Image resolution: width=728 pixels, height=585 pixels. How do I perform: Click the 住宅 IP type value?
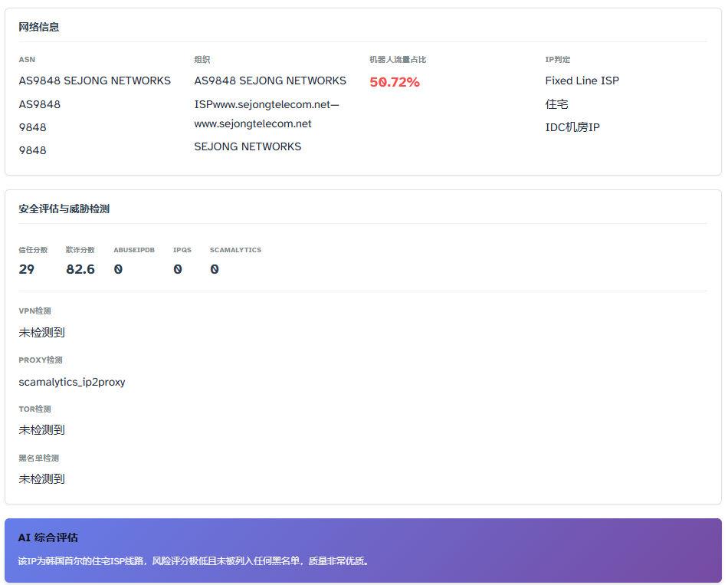click(x=556, y=104)
